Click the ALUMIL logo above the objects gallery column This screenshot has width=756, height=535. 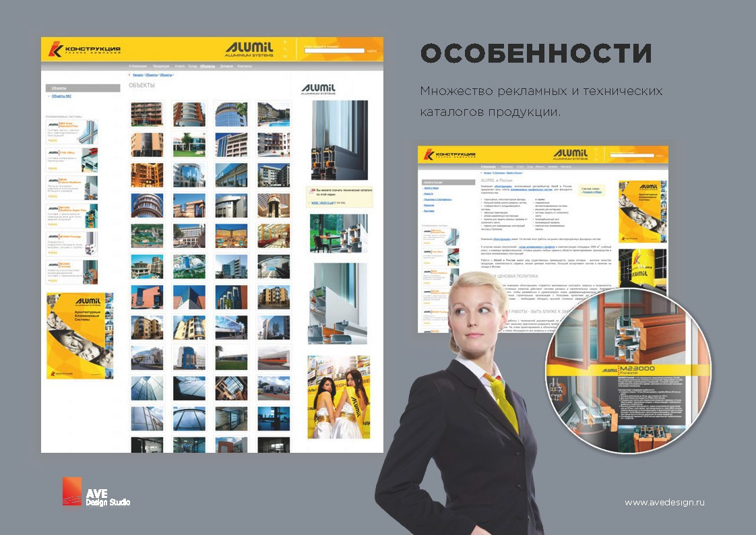[317, 88]
